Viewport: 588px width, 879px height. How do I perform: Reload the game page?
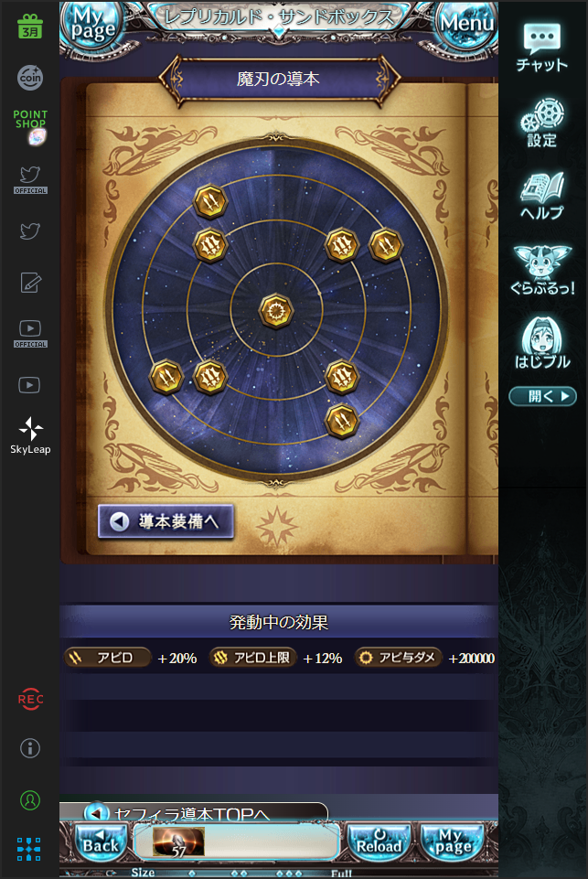[x=379, y=842]
